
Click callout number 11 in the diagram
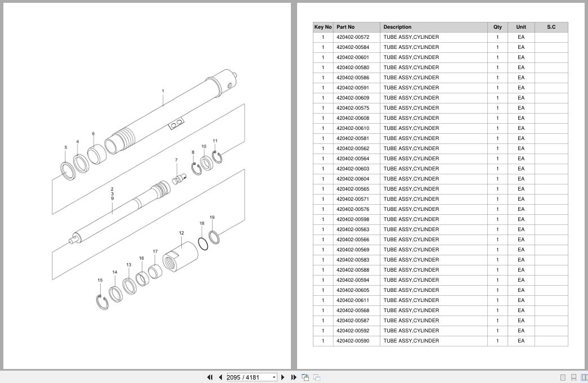[216, 141]
